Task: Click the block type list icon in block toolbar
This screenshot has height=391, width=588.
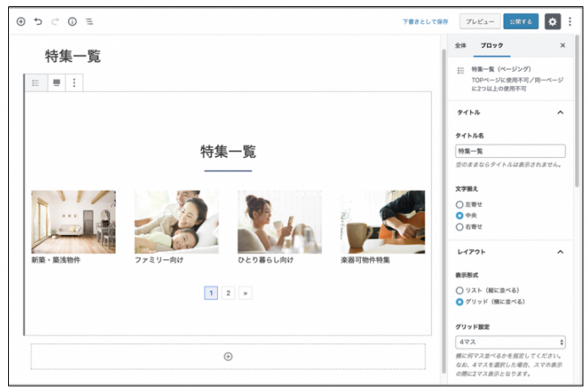Action: coord(36,83)
